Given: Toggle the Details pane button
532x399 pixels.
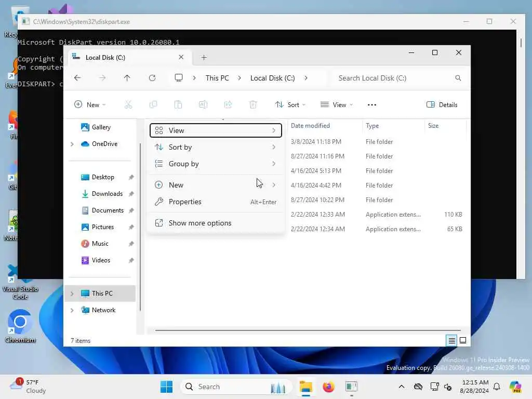Looking at the screenshot, I should [x=442, y=105].
